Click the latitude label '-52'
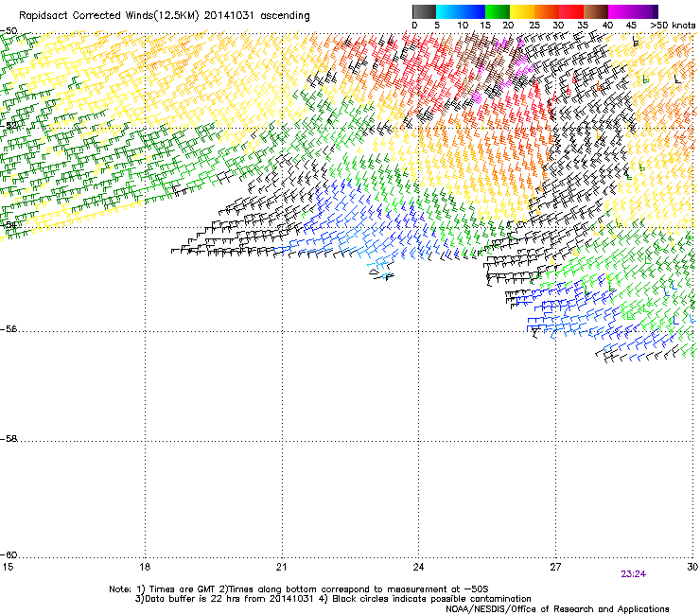Image resolution: width=700 pixels, height=615 pixels. click(x=9, y=126)
